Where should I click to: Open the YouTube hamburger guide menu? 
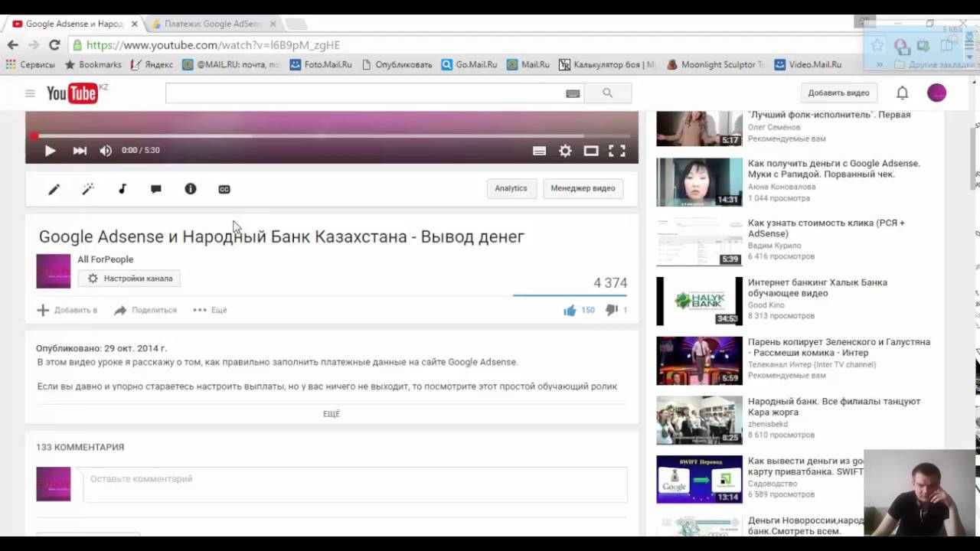pos(30,93)
